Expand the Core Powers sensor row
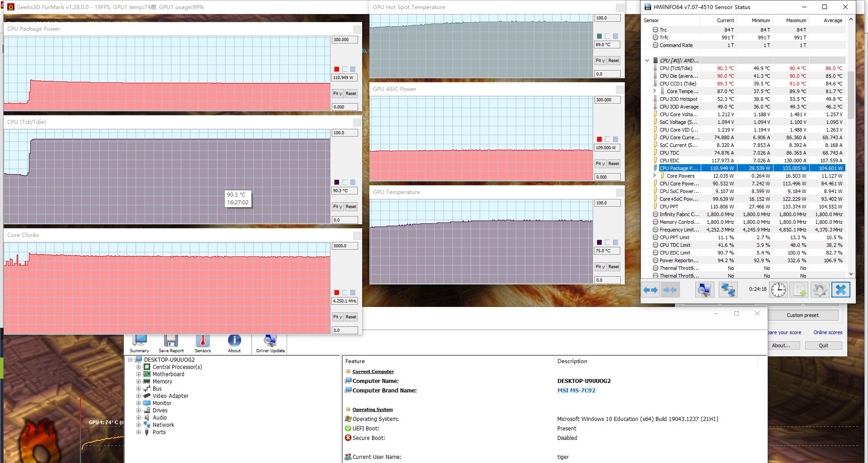This screenshot has width=868, height=463. click(x=654, y=176)
